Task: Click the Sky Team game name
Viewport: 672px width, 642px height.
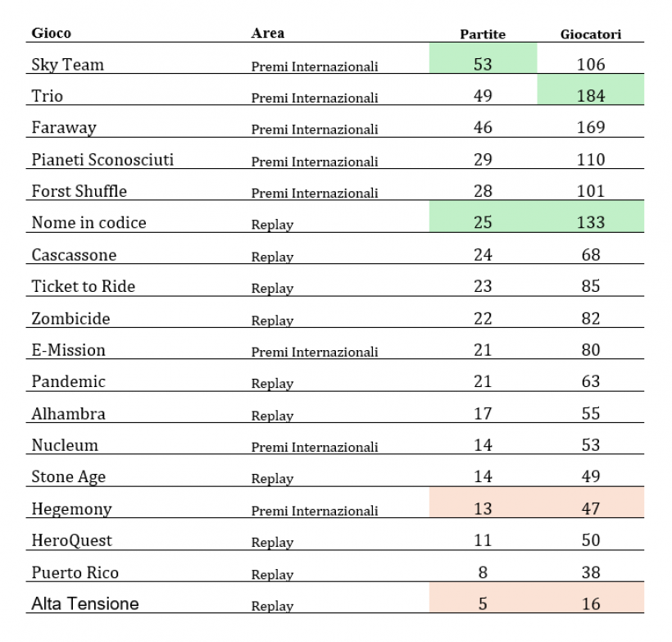Action: (x=68, y=65)
